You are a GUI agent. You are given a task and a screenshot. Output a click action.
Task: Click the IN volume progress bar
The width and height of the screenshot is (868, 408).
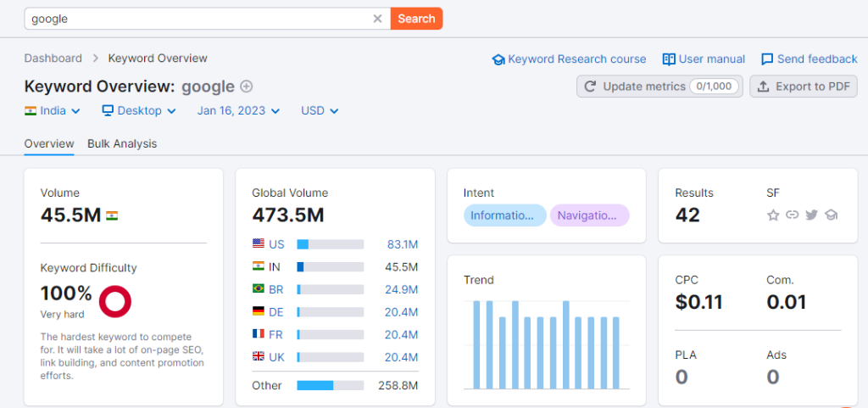coord(331,267)
